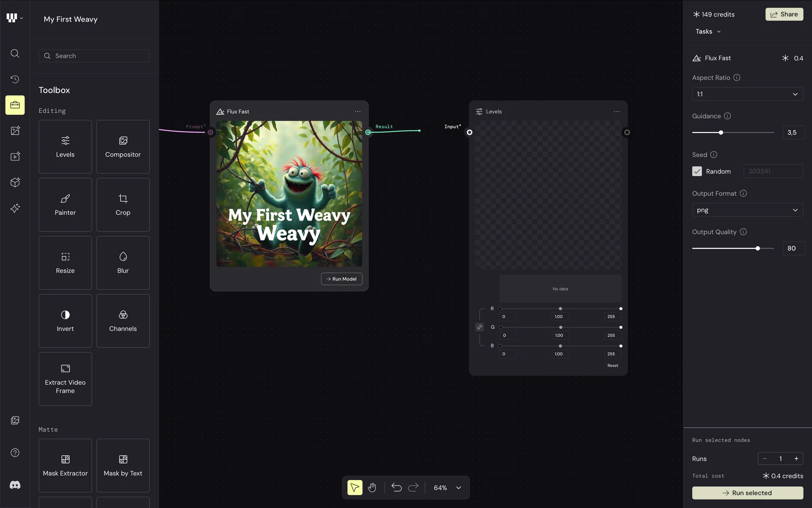
Task: Click the Guidance slider handle
Action: point(721,133)
